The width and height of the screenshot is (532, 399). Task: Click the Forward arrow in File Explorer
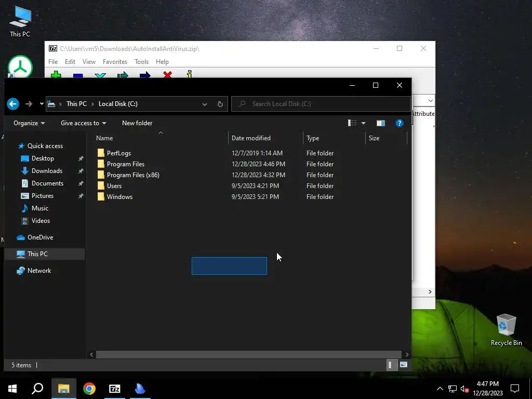pyautogui.click(x=29, y=104)
